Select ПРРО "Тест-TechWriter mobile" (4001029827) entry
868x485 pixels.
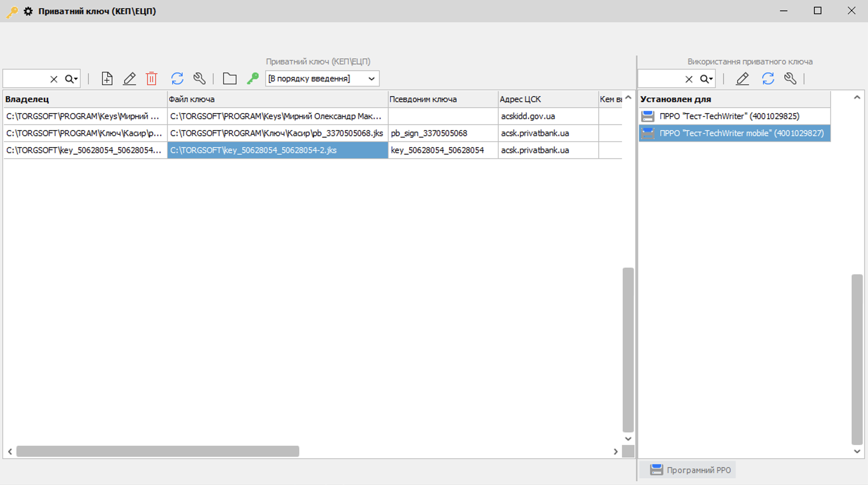(735, 133)
